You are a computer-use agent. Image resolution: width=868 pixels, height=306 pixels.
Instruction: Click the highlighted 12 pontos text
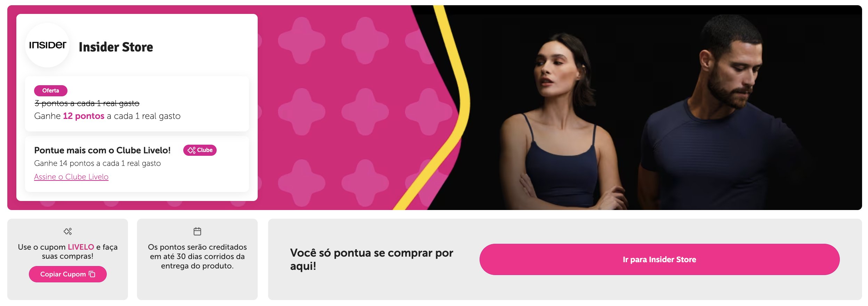[x=83, y=116]
